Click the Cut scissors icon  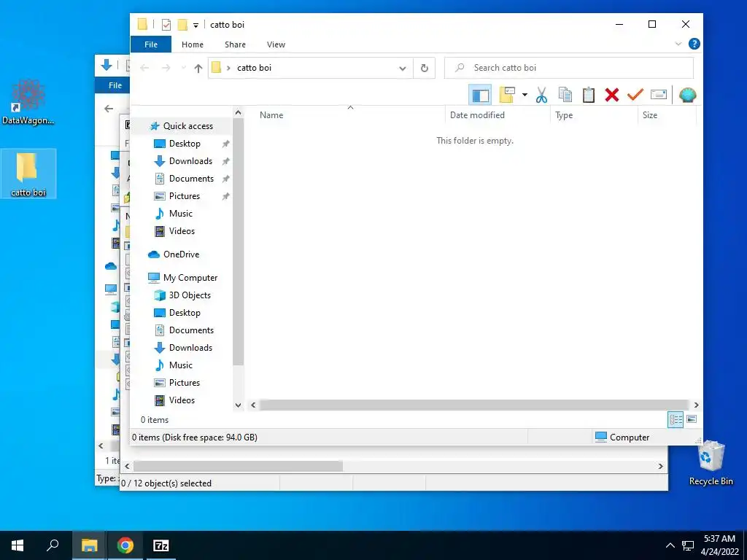(x=541, y=96)
